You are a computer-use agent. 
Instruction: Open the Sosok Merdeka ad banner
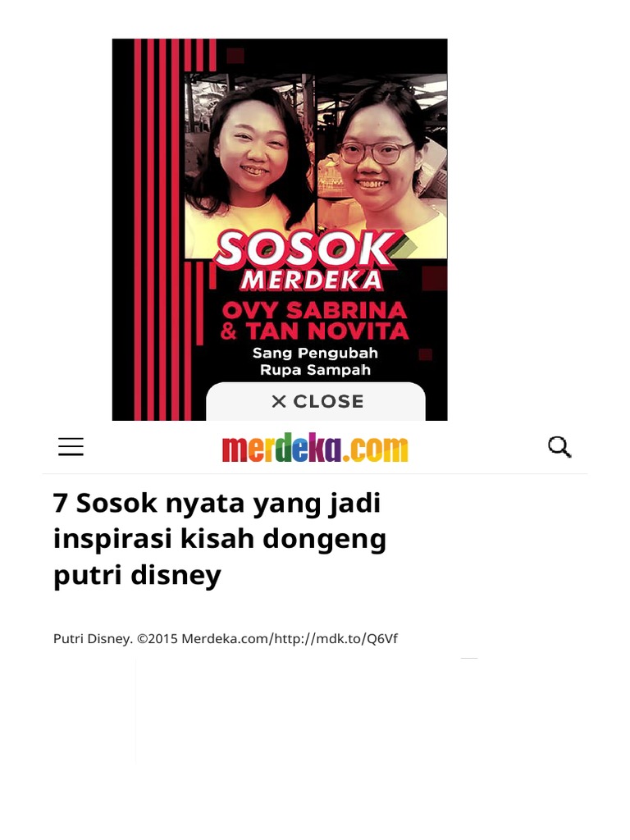(x=280, y=230)
